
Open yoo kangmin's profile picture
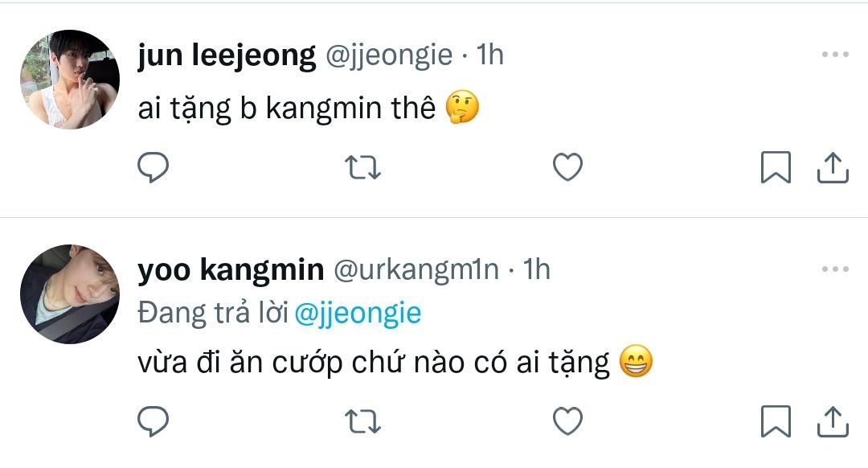click(70, 294)
